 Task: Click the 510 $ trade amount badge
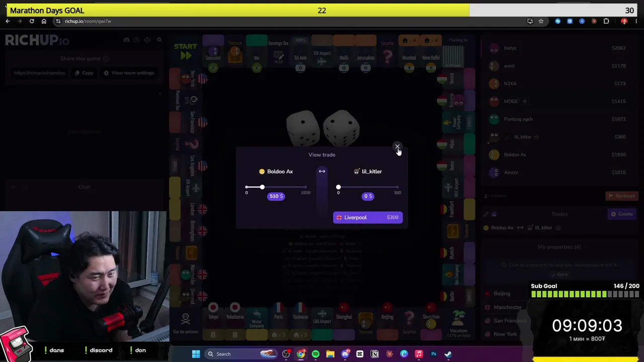pos(276,196)
